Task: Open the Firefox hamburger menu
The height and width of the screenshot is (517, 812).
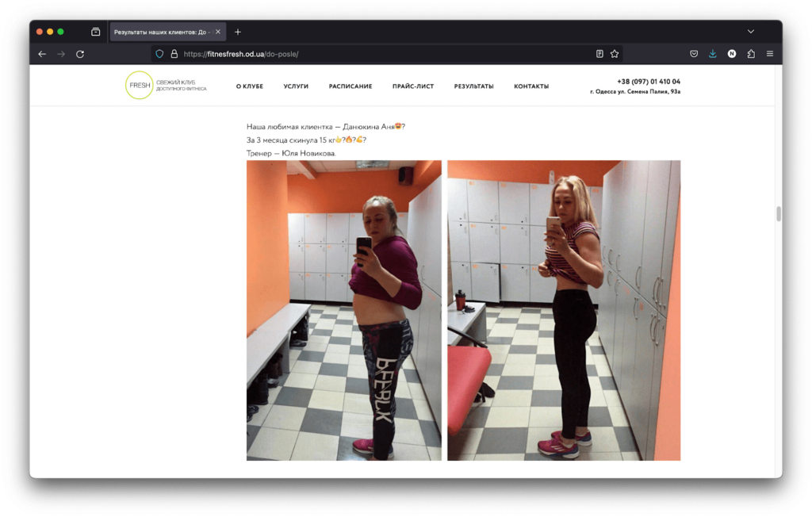Action: click(770, 54)
